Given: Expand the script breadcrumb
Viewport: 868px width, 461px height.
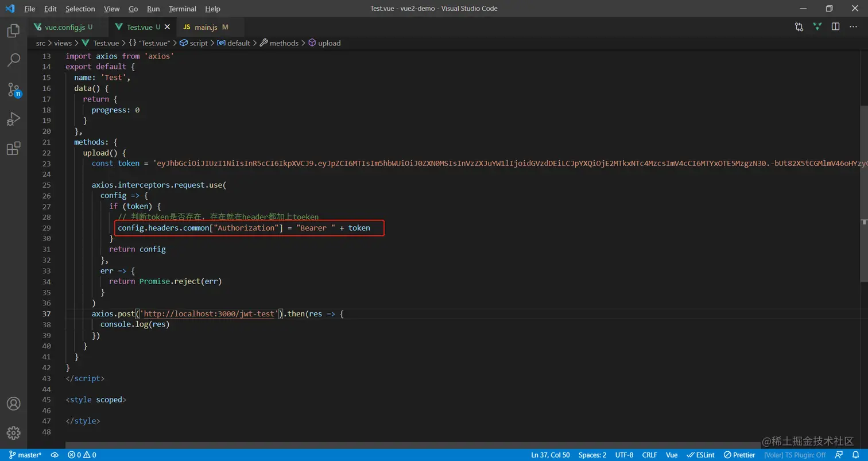Looking at the screenshot, I should coord(194,43).
